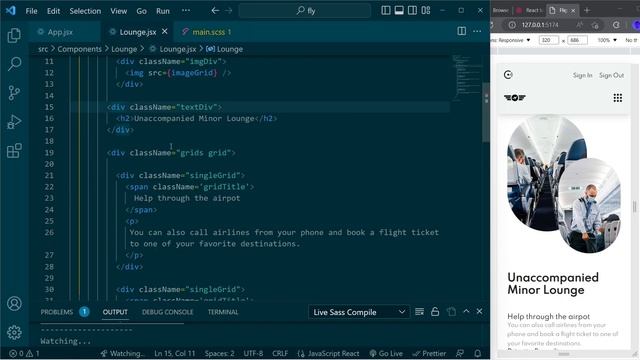Change indentation via Spaces: 2
The height and width of the screenshot is (360, 640).
[x=220, y=353]
